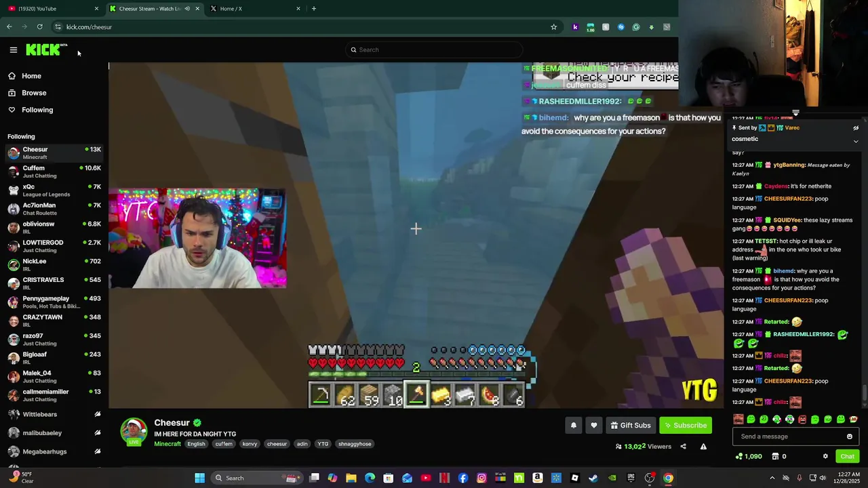Open Steam from the taskbar
Viewport: 868px width, 488px height.
pos(593,478)
